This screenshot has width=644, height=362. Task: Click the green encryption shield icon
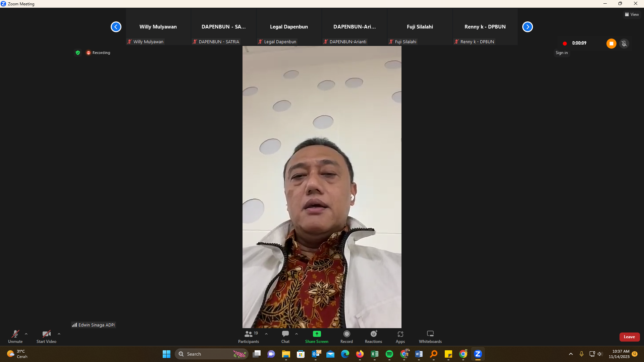pyautogui.click(x=78, y=53)
